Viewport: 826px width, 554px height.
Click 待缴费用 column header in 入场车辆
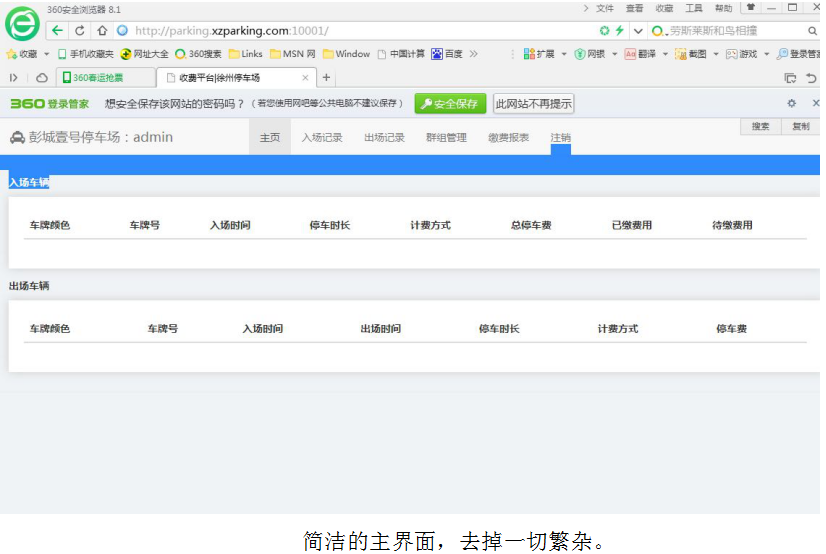click(x=732, y=225)
